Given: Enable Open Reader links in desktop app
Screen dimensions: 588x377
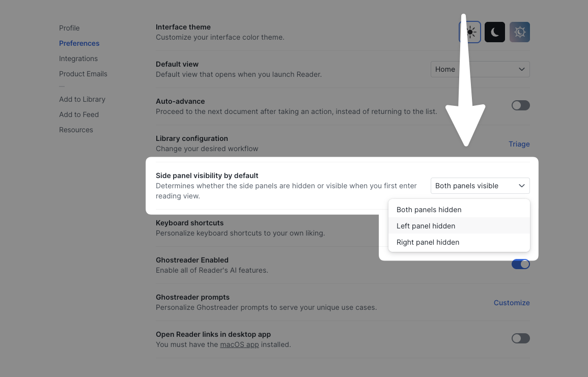Looking at the screenshot, I should (x=520, y=338).
